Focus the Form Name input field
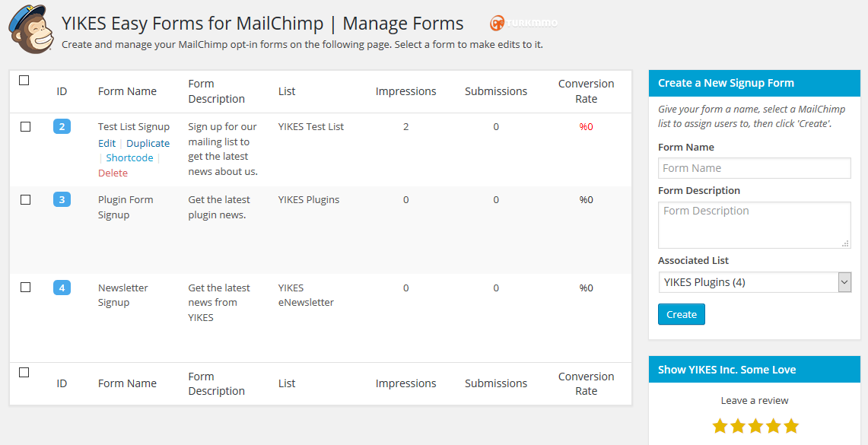This screenshot has height=445, width=868. (x=755, y=168)
